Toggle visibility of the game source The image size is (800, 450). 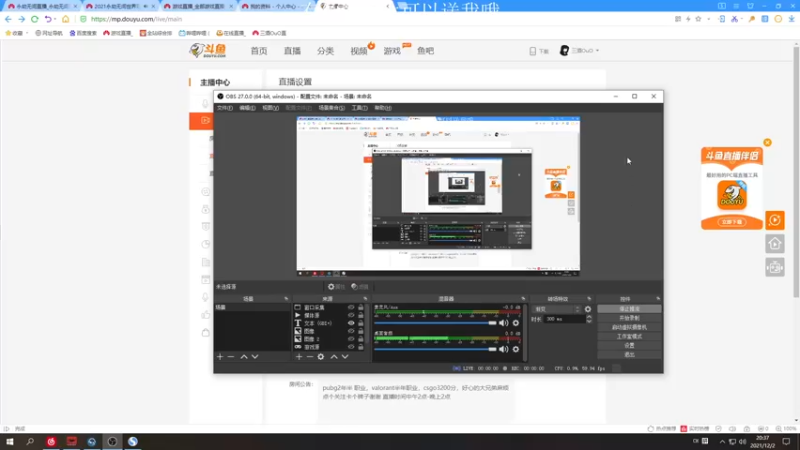tap(351, 347)
